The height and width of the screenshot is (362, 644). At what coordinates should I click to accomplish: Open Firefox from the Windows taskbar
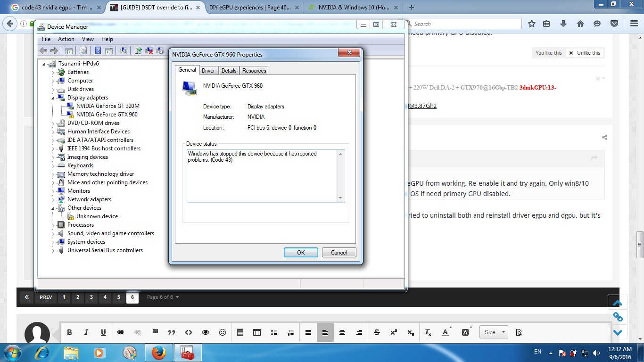tap(159, 353)
